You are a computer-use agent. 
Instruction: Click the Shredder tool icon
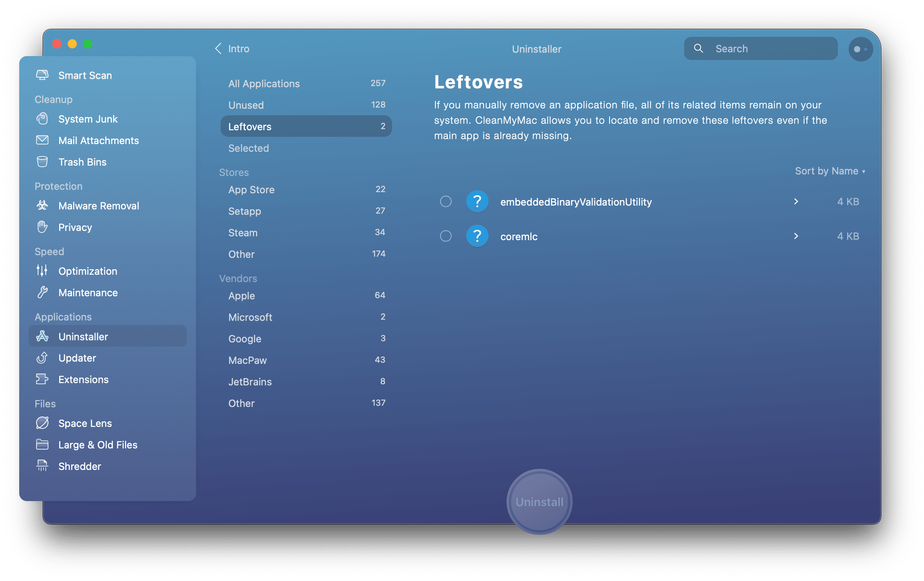click(42, 466)
